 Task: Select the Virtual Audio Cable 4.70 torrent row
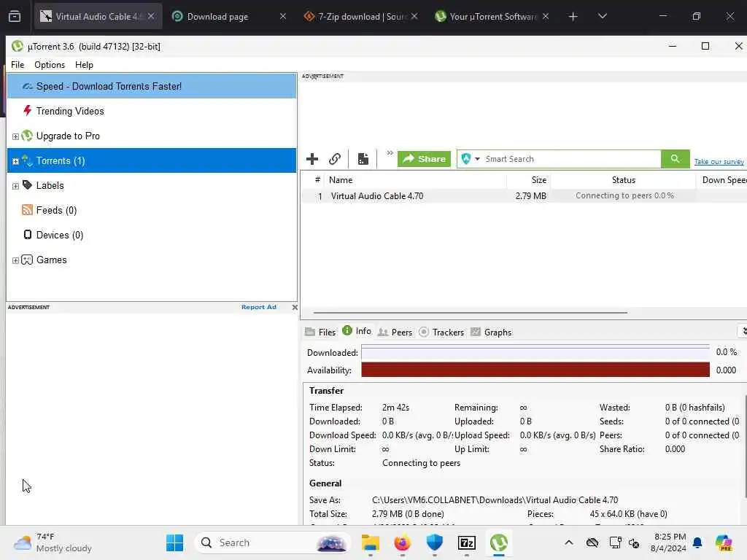tap(524, 195)
